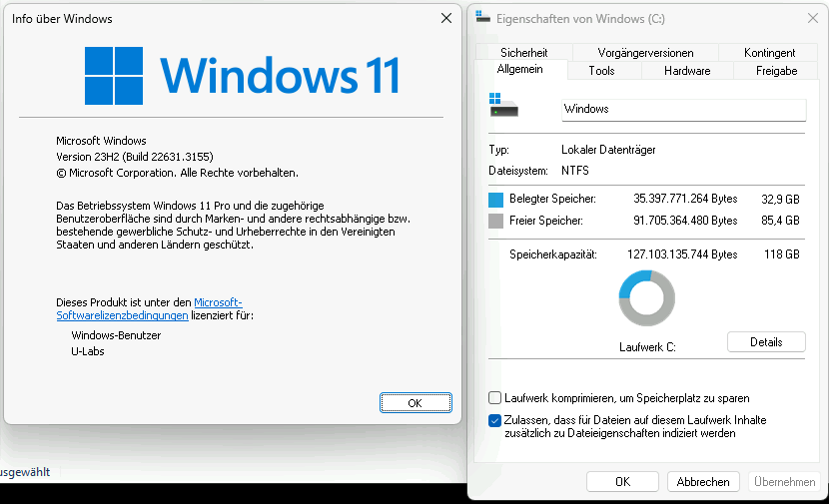Go to the Tools tab
This screenshot has height=504, width=829.
pos(601,71)
